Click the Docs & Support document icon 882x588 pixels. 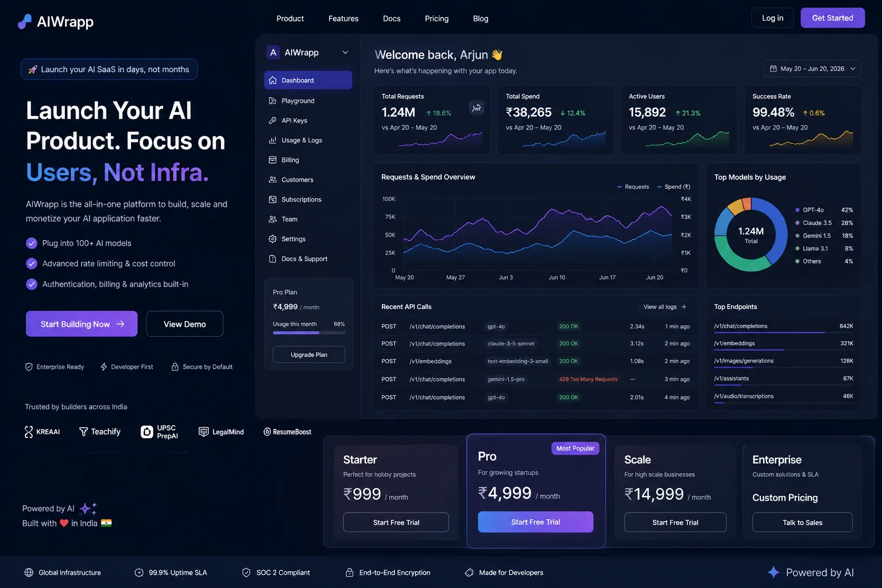point(273,259)
